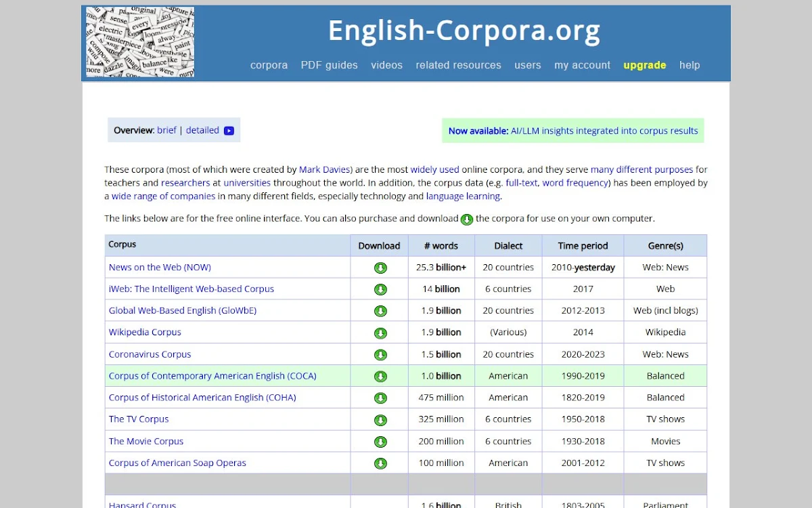Click the Coronavirus Corpus download icon
Screen dimensions: 812x508
point(380,354)
